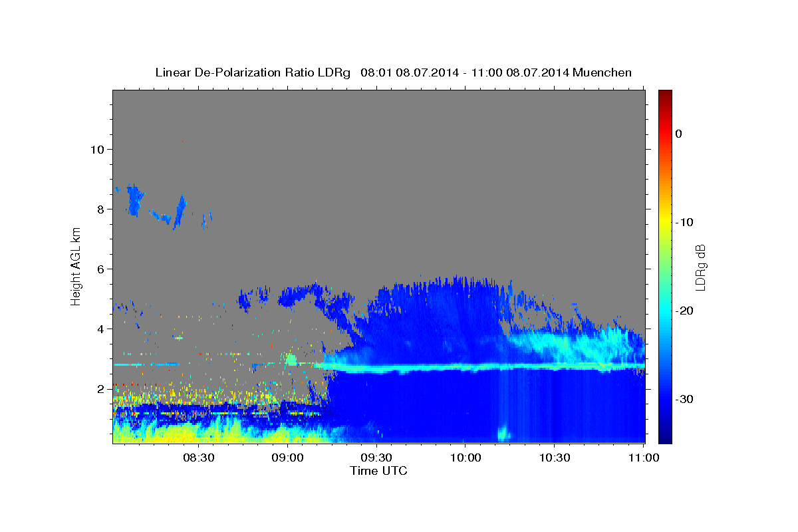
Task: Select the 10:30 time tick label
Action: tap(555, 458)
